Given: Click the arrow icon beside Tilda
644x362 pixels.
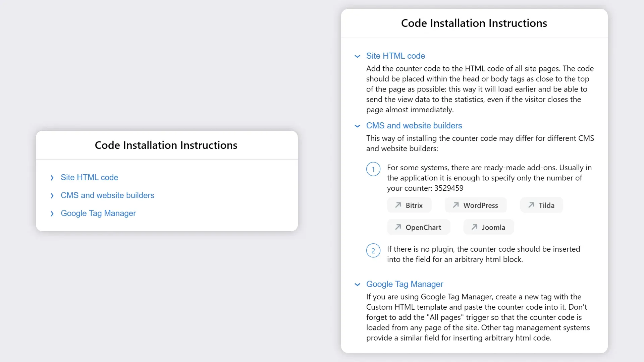Looking at the screenshot, I should [x=531, y=205].
